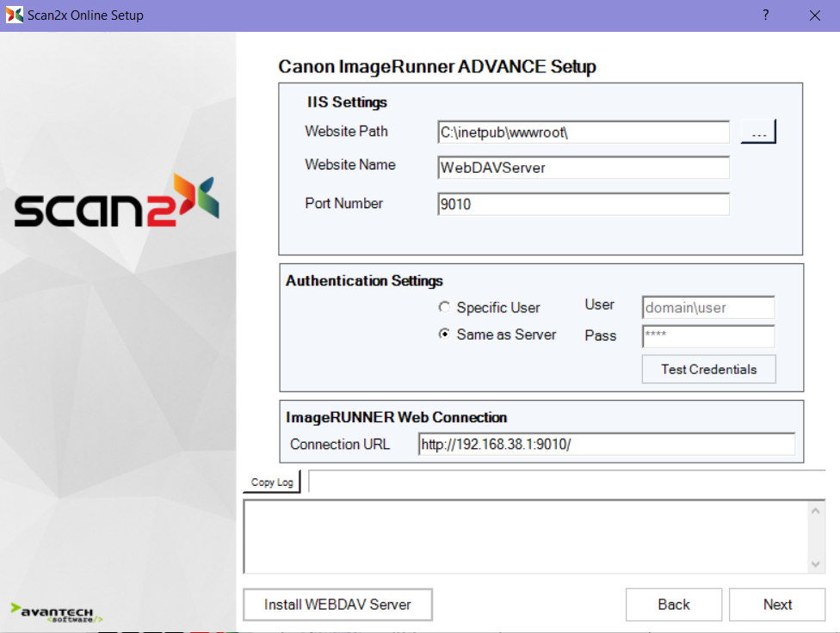The height and width of the screenshot is (633, 840).
Task: Click the User domain\user field
Action: 707,308
